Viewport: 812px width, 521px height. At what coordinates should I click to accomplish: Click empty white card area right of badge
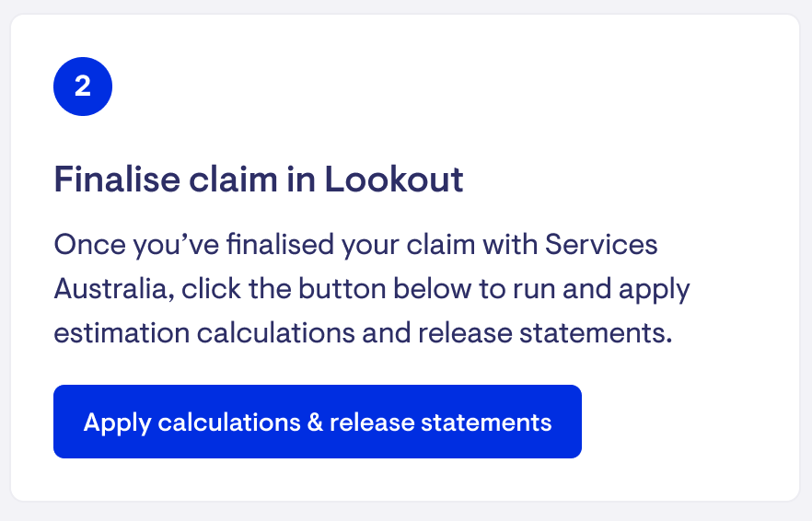click(x=460, y=87)
